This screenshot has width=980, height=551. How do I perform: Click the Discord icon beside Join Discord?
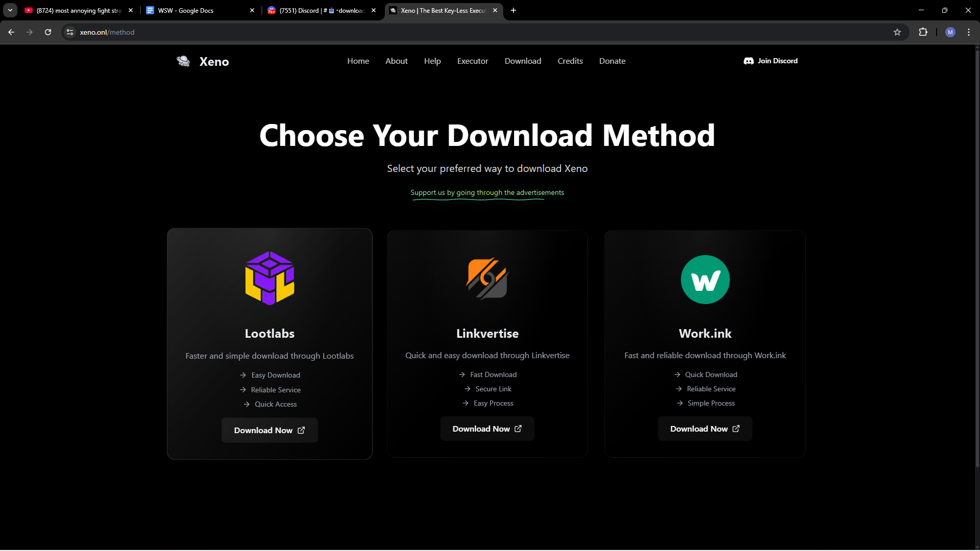pos(748,61)
